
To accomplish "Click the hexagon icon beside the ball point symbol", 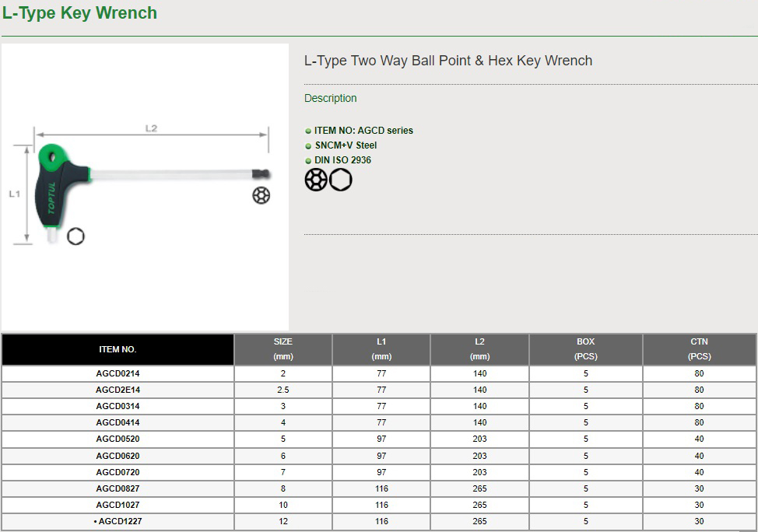I will click(x=340, y=180).
